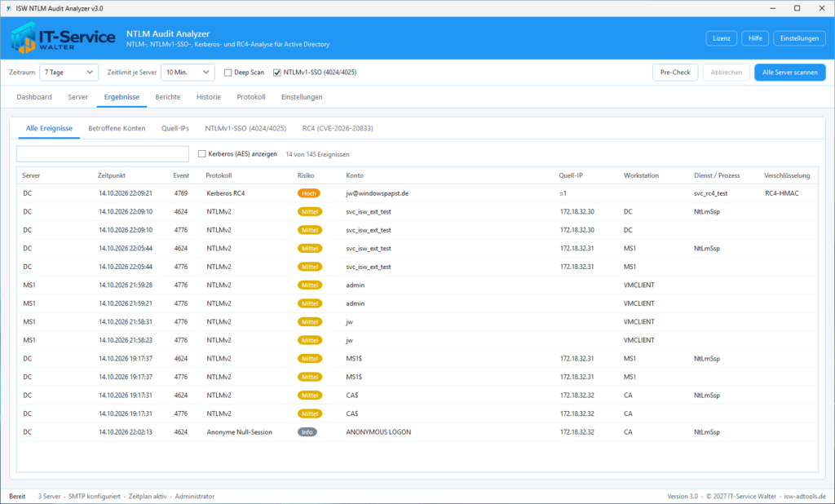
Task: Open the Einstellungen tab in the navigation row
Action: click(x=302, y=97)
